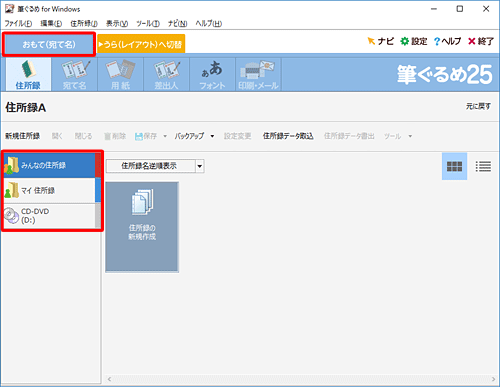Open 印刷・メール print and mail icon
This screenshot has width=500, height=387.
pos(258,74)
